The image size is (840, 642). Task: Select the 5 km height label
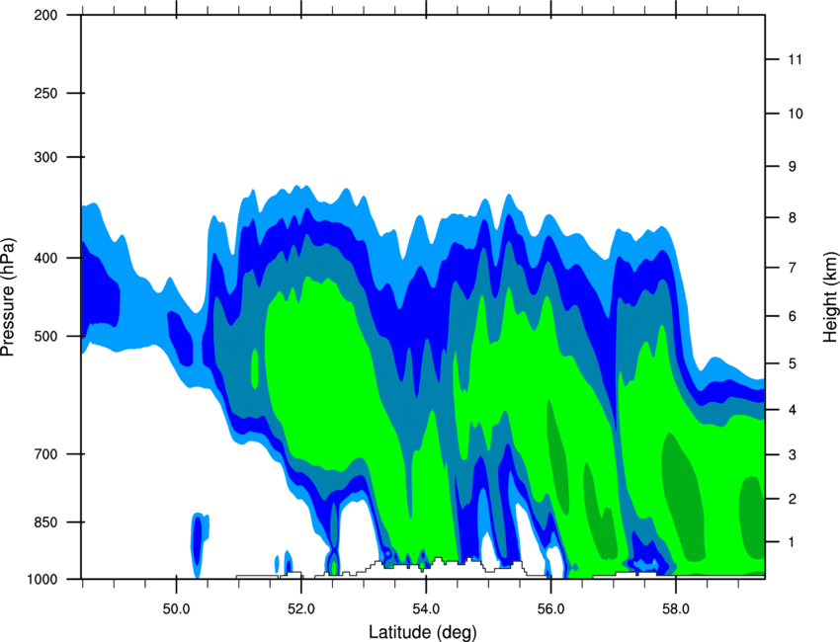(793, 363)
